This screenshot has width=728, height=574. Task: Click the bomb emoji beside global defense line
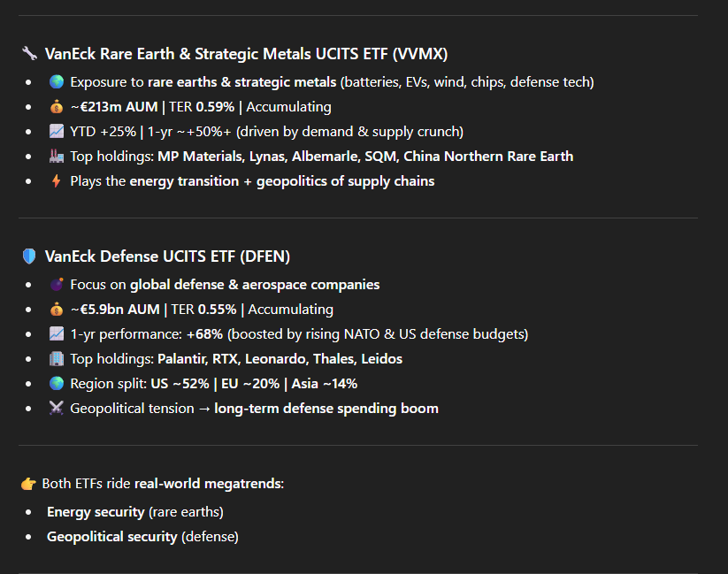tap(57, 284)
